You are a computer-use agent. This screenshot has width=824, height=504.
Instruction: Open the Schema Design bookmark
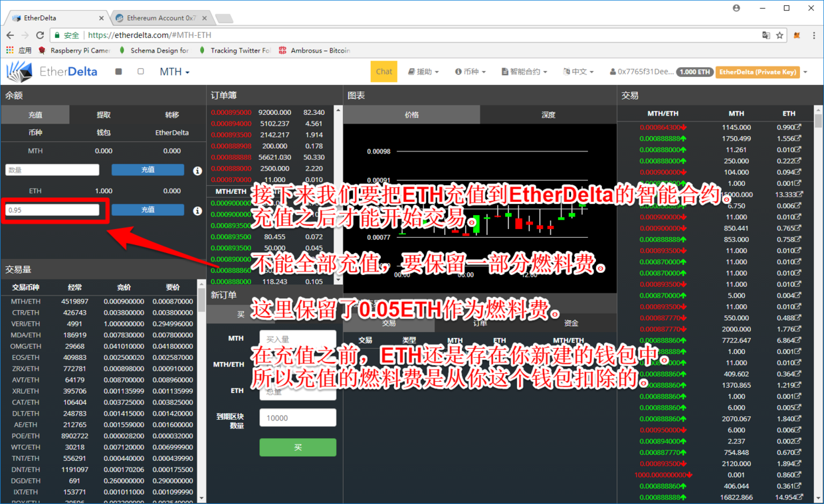154,50
